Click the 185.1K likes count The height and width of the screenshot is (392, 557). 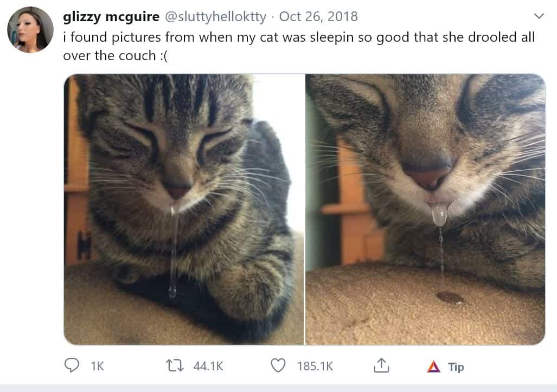point(315,366)
